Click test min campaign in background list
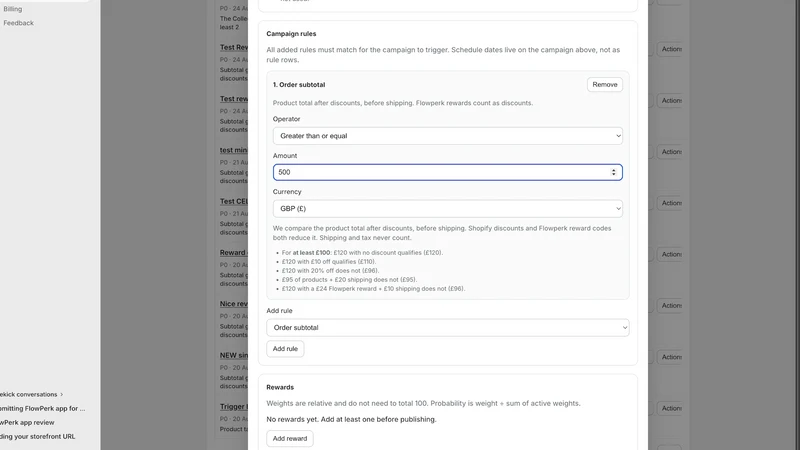The image size is (800, 450). pyautogui.click(x=234, y=150)
